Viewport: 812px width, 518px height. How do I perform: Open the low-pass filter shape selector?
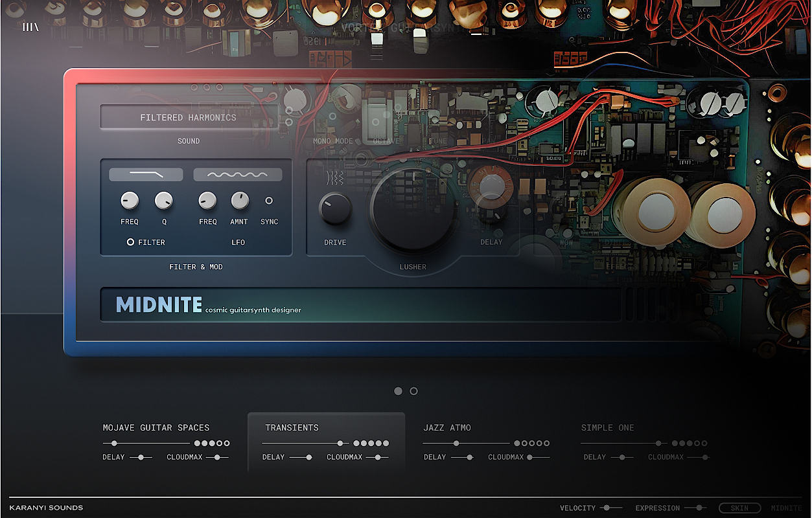click(146, 175)
